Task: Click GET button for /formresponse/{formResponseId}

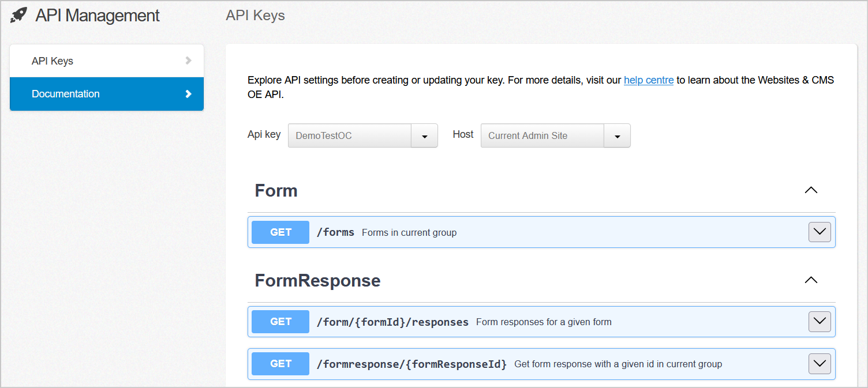Action: pos(280,364)
